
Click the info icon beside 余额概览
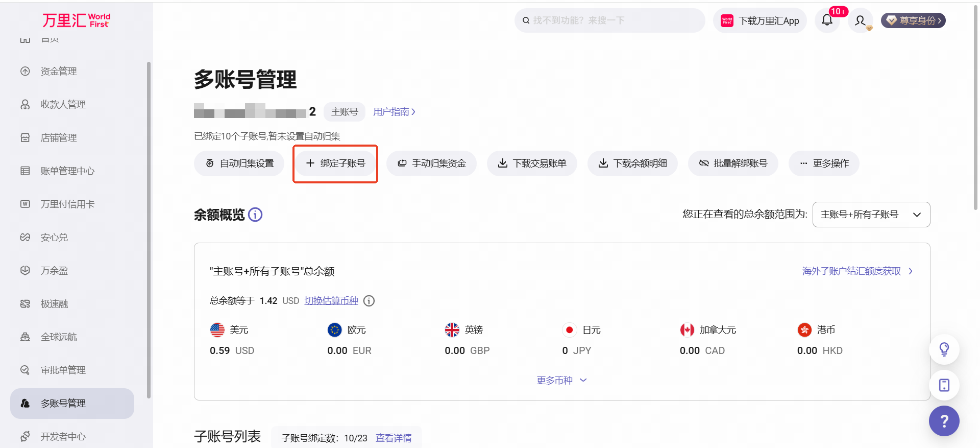[x=255, y=215]
